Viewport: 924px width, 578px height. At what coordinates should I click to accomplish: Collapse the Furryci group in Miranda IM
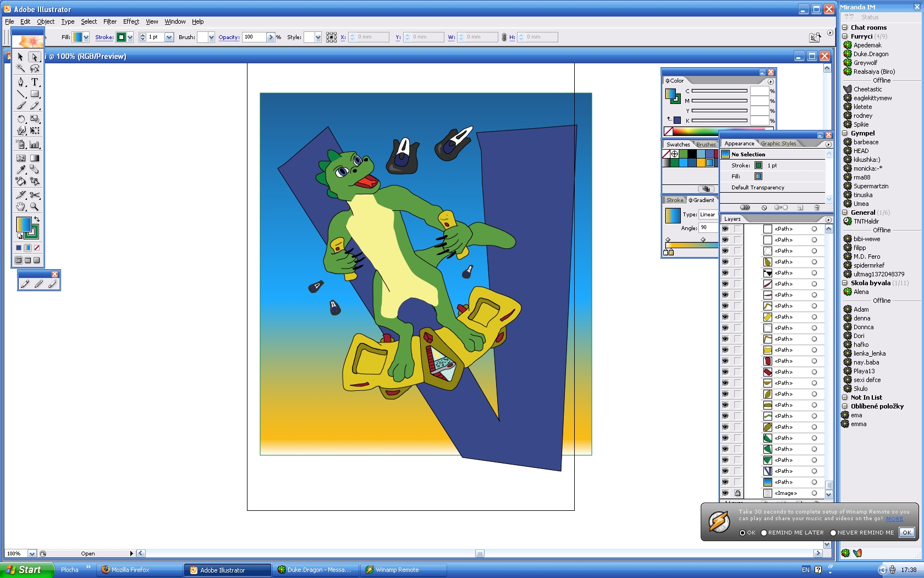coord(845,36)
